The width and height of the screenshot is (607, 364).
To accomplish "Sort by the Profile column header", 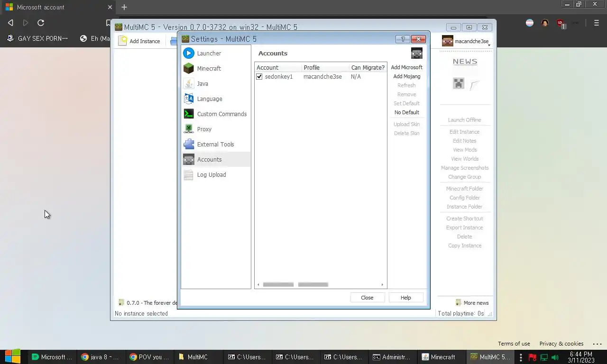I will [325, 67].
